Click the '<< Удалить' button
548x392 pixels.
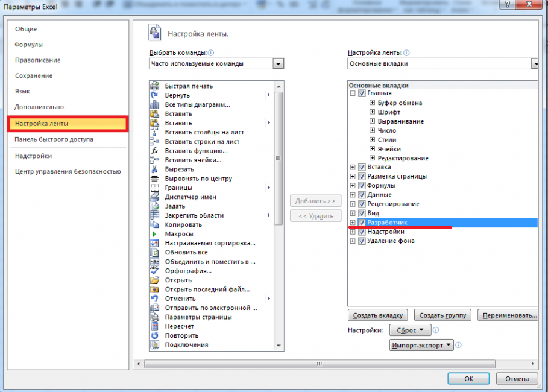pyautogui.click(x=315, y=216)
